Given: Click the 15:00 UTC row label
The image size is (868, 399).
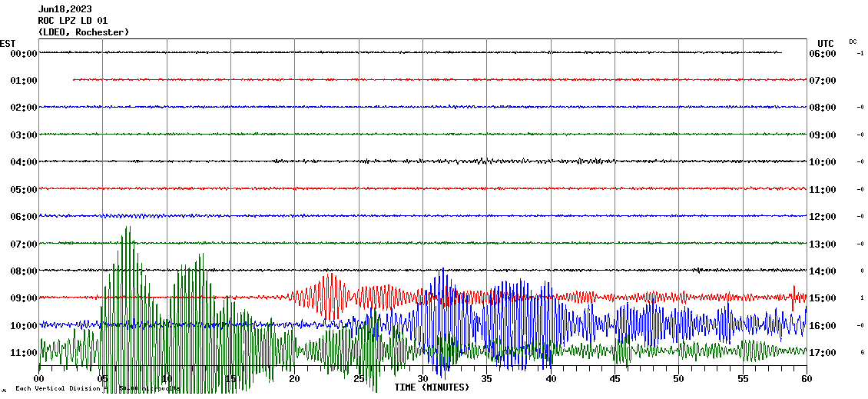Looking at the screenshot, I should tap(823, 298).
